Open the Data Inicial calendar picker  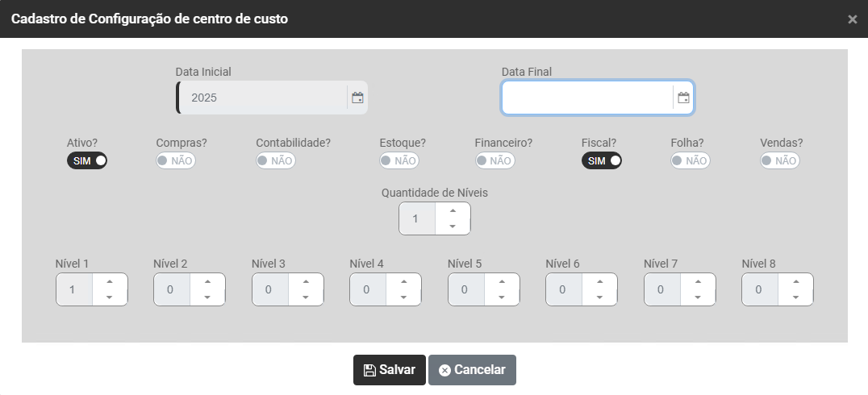[357, 98]
